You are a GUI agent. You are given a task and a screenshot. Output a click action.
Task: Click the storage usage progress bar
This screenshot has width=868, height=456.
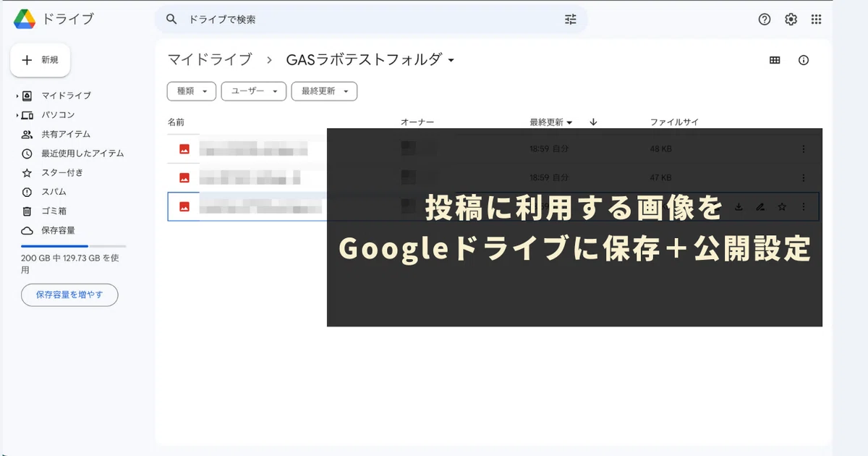tap(74, 246)
